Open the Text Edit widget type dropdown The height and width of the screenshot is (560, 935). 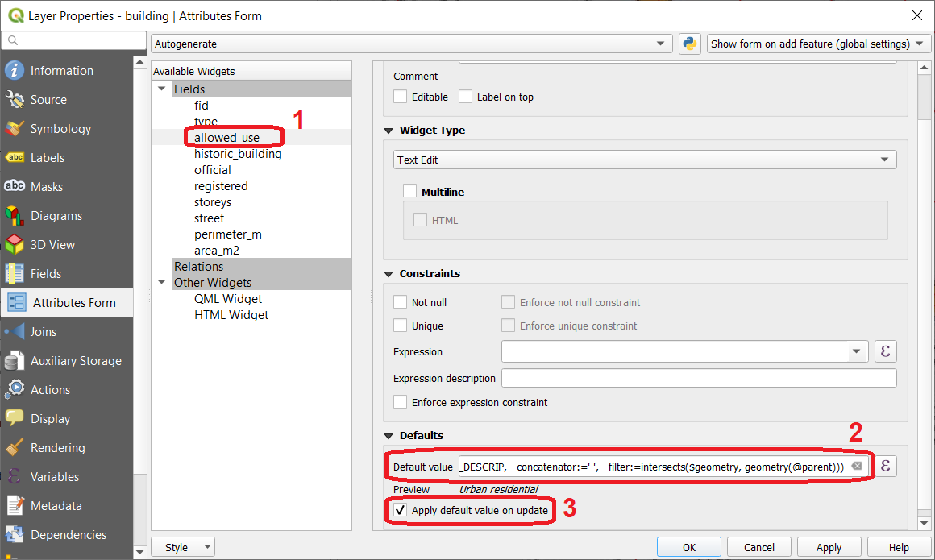(645, 160)
